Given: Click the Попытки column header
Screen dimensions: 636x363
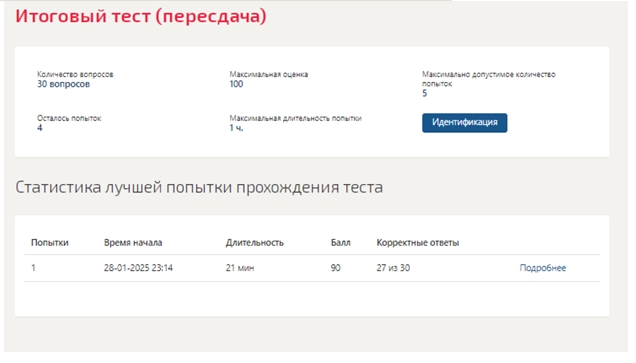Looking at the screenshot, I should coord(50,243).
